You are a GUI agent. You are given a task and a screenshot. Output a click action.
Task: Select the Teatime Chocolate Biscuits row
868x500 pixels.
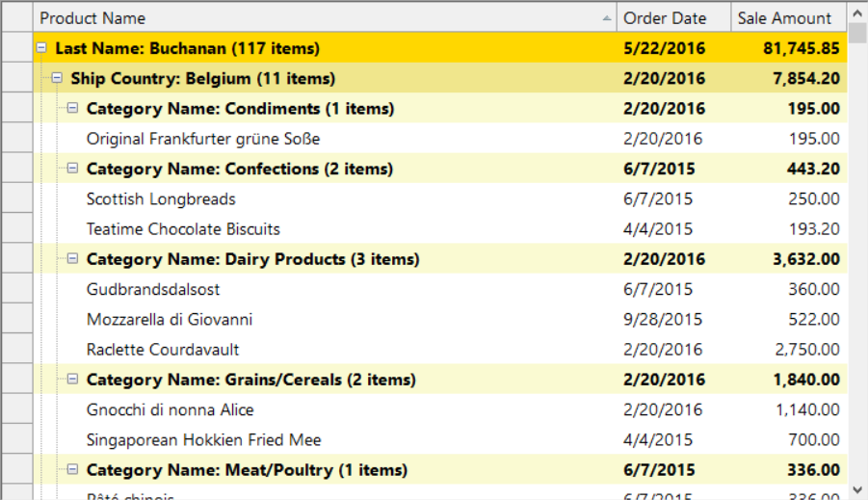click(x=440, y=228)
